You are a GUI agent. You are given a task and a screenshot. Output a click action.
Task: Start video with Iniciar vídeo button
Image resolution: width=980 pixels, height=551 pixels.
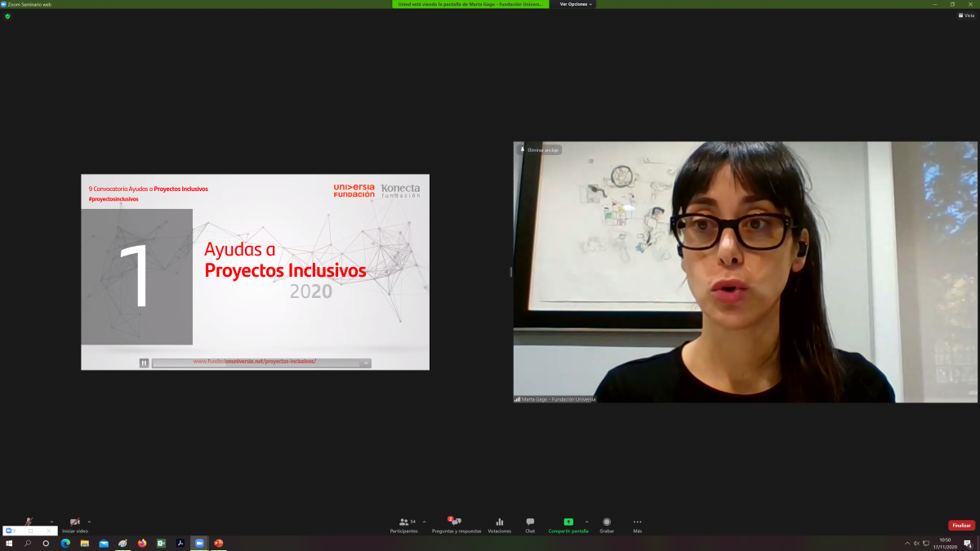[75, 522]
